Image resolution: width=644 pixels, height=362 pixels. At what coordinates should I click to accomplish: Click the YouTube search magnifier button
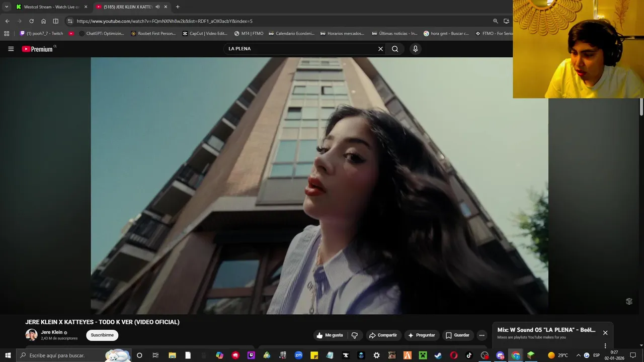coord(395,49)
